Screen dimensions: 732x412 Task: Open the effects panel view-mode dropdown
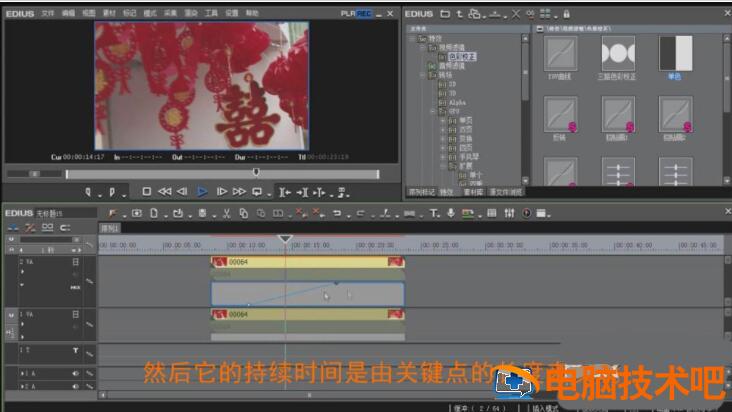556,16
